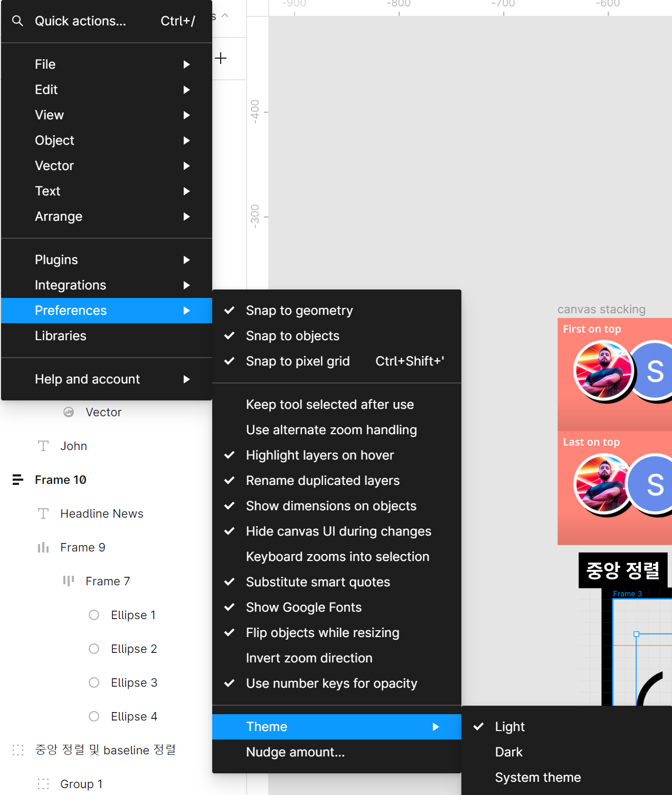The height and width of the screenshot is (795, 672).
Task: Click the Frame 3 label on canvas
Action: coord(627,594)
